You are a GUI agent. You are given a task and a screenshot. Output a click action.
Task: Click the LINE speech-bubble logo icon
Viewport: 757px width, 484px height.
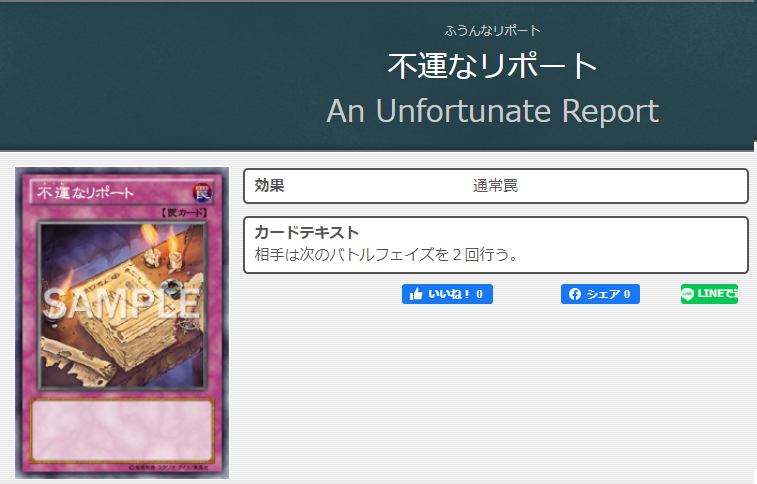(x=687, y=294)
